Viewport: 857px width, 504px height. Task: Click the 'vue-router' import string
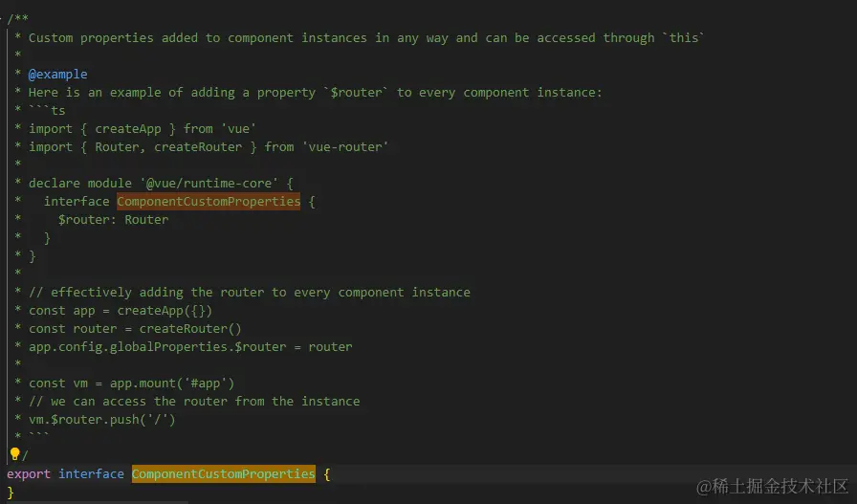(x=345, y=147)
